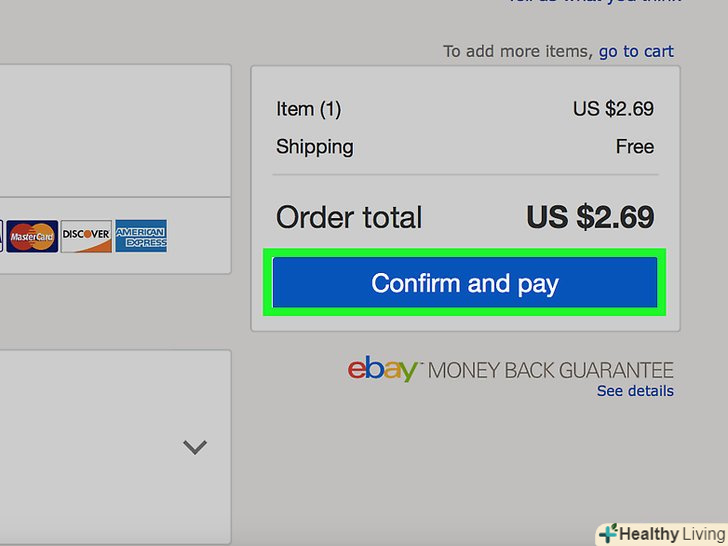The height and width of the screenshot is (546, 728).
Task: Open See details for money back guarantee
Action: point(635,391)
